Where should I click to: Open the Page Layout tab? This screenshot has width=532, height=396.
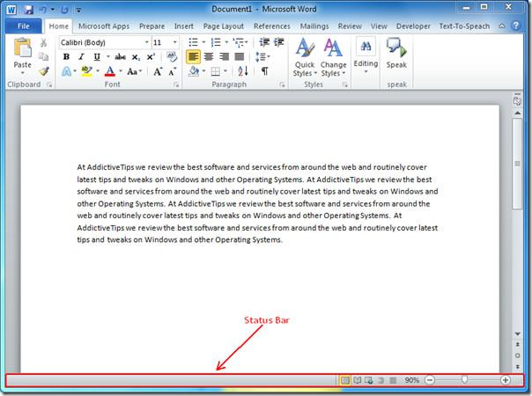click(223, 26)
